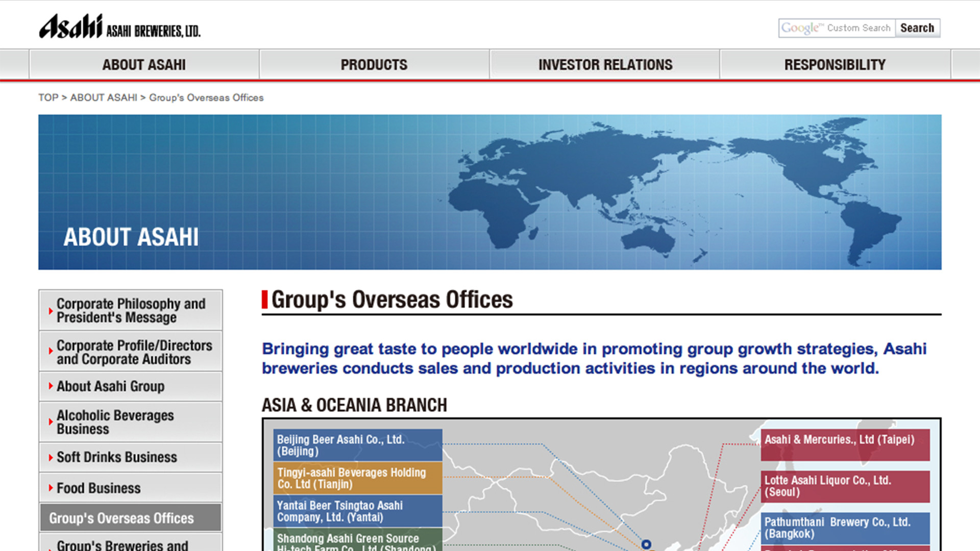Select Asahi & Mercuries., Ltd (Taipei) label
The image size is (980, 551).
coord(845,445)
